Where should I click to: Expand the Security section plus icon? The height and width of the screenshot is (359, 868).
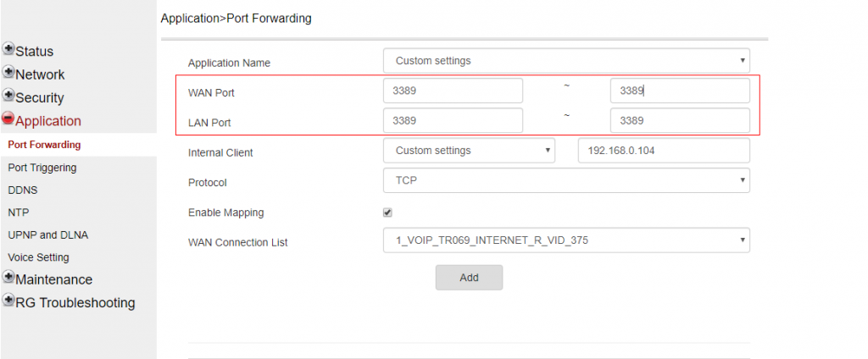click(x=8, y=96)
